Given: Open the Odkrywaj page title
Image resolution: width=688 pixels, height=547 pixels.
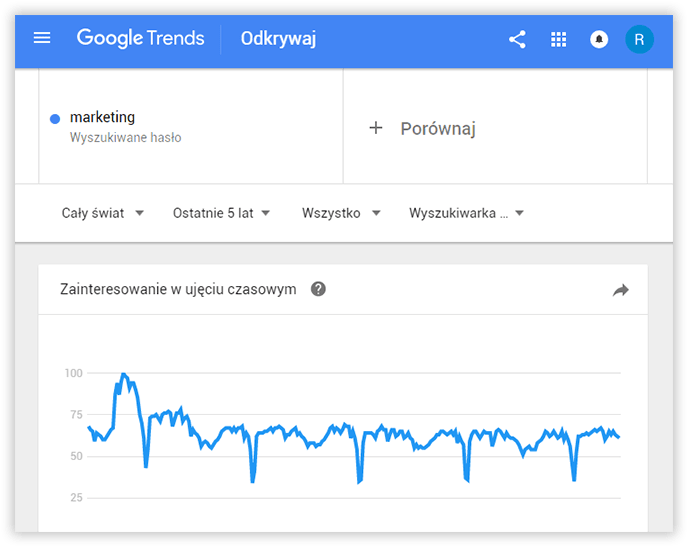Looking at the screenshot, I should 278,39.
